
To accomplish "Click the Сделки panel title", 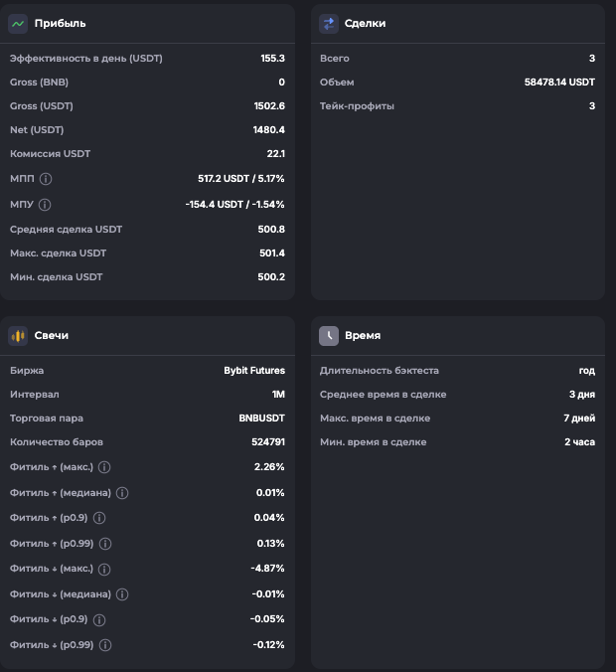I will pos(365,23).
